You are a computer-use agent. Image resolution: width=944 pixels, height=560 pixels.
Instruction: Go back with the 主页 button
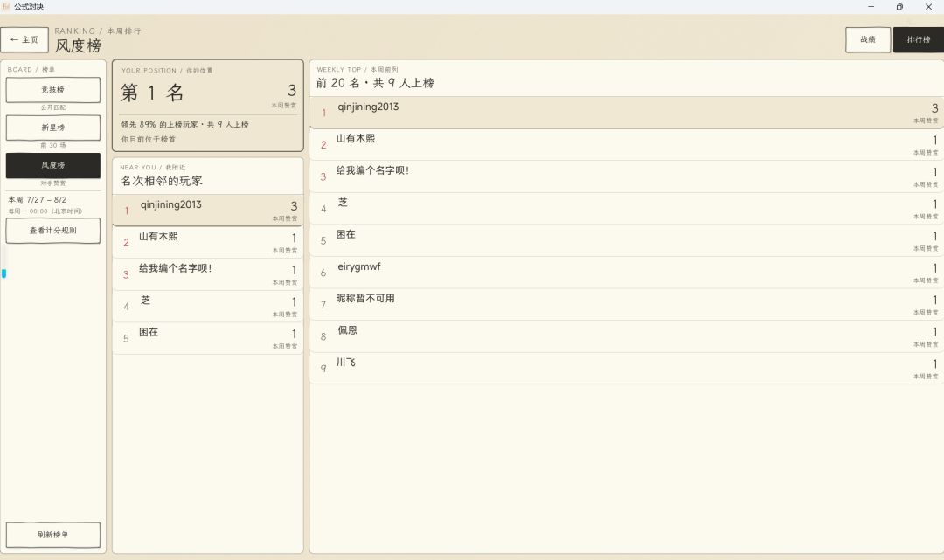tap(24, 39)
